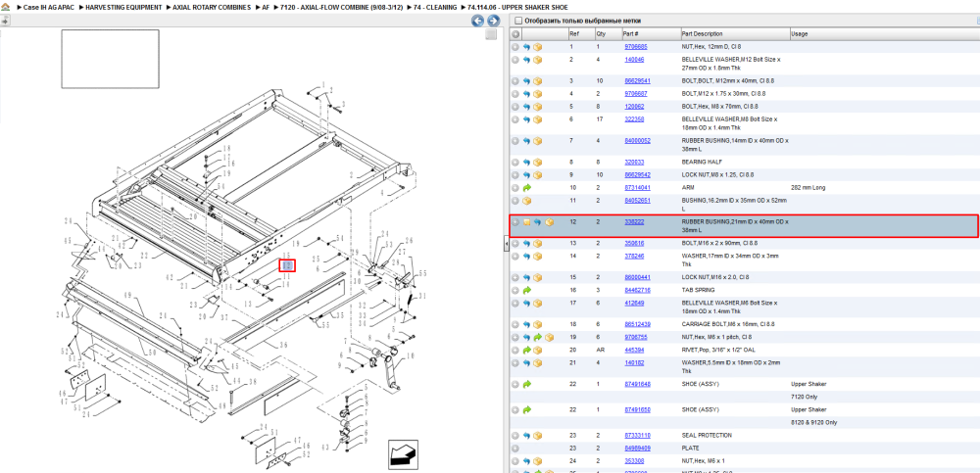This screenshot has width=980, height=473.
Task: Click the 'SEAL PROTECTION' description text
Action: pyautogui.click(x=706, y=436)
